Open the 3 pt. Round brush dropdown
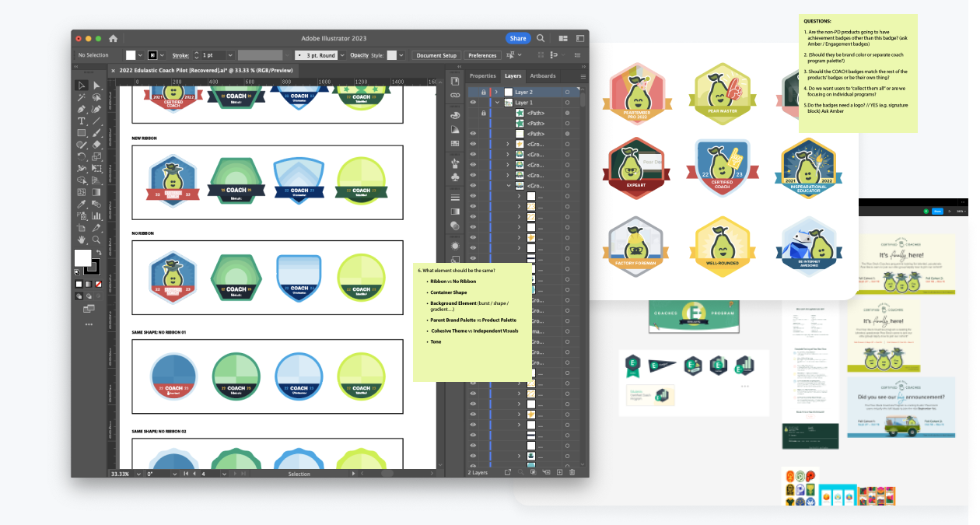Viewport: 980px width, 525px height. [x=341, y=55]
